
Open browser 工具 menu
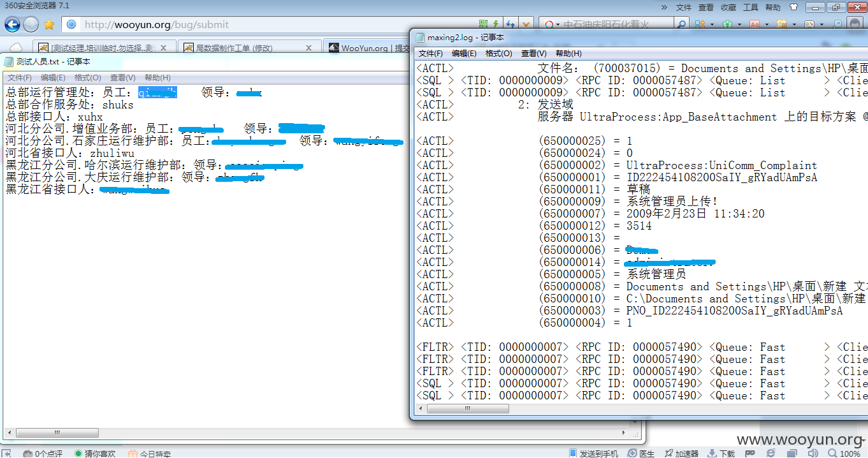[x=751, y=8]
